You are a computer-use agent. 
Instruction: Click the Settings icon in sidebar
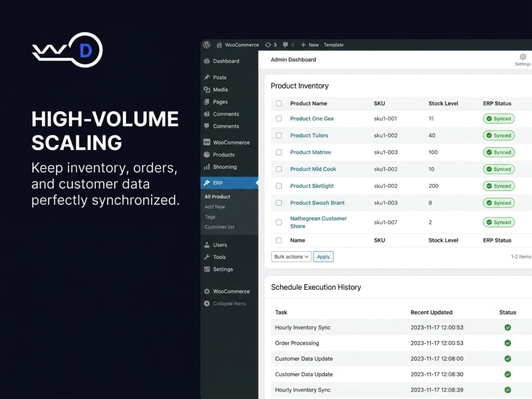pyautogui.click(x=207, y=269)
